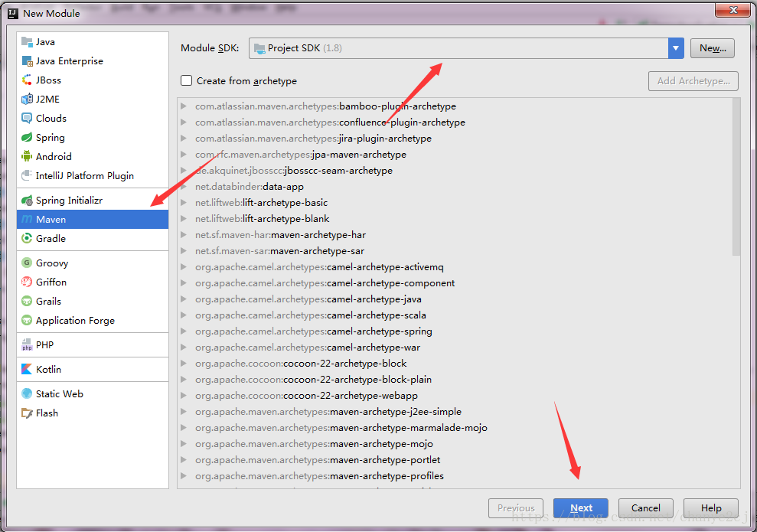Click the Spring Initializr icon
The width and height of the screenshot is (757, 532).
pyautogui.click(x=27, y=201)
